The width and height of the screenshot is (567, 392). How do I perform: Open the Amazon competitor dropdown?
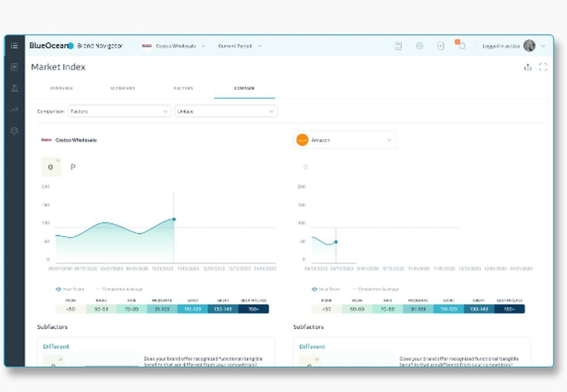[x=345, y=140]
